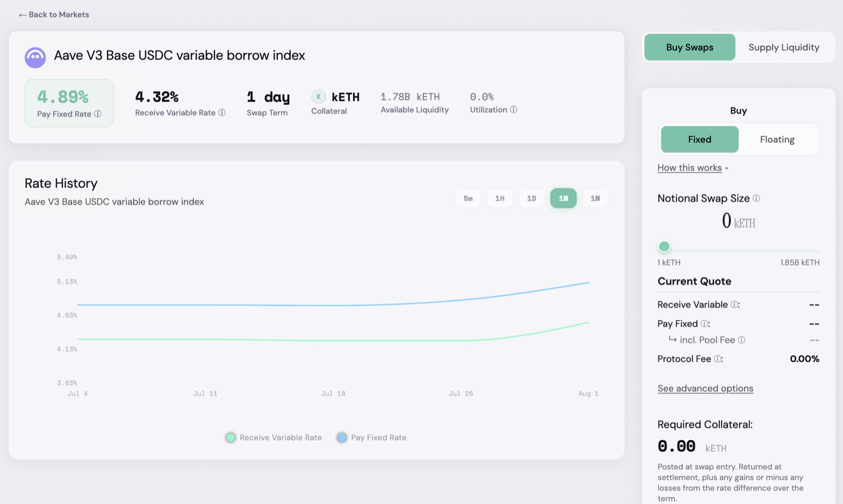This screenshot has width=843, height=504.
Task: Click the 1 kETH slider minimum label
Action: tap(669, 262)
